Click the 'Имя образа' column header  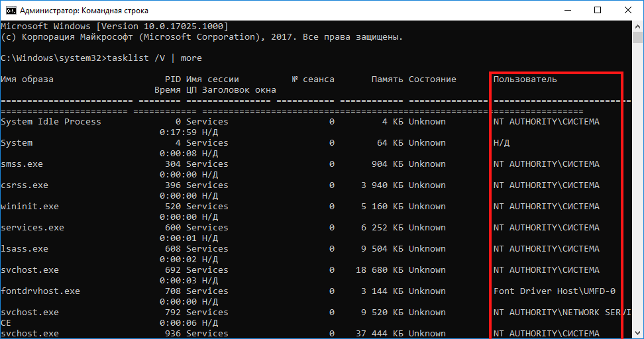point(27,79)
